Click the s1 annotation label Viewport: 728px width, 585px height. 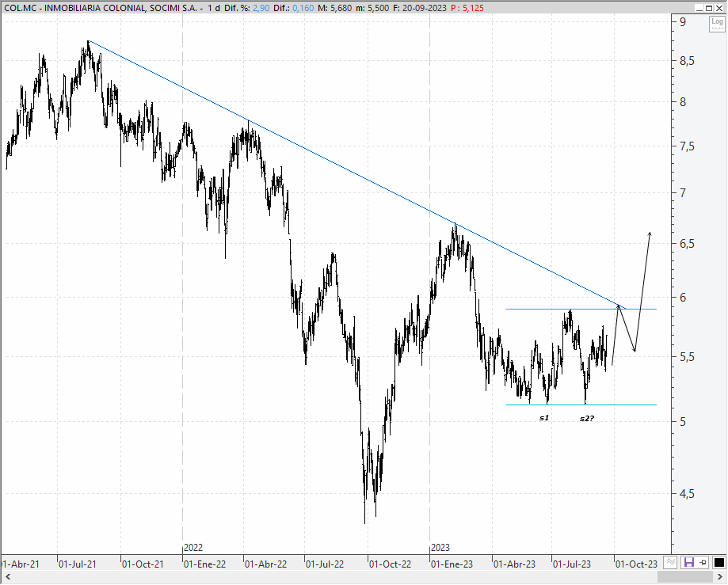[x=544, y=418]
